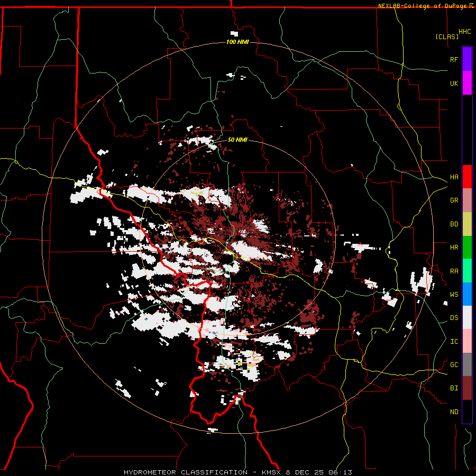Click the WS blue legend swatch
Screen dimensions: 476x476
467,294
